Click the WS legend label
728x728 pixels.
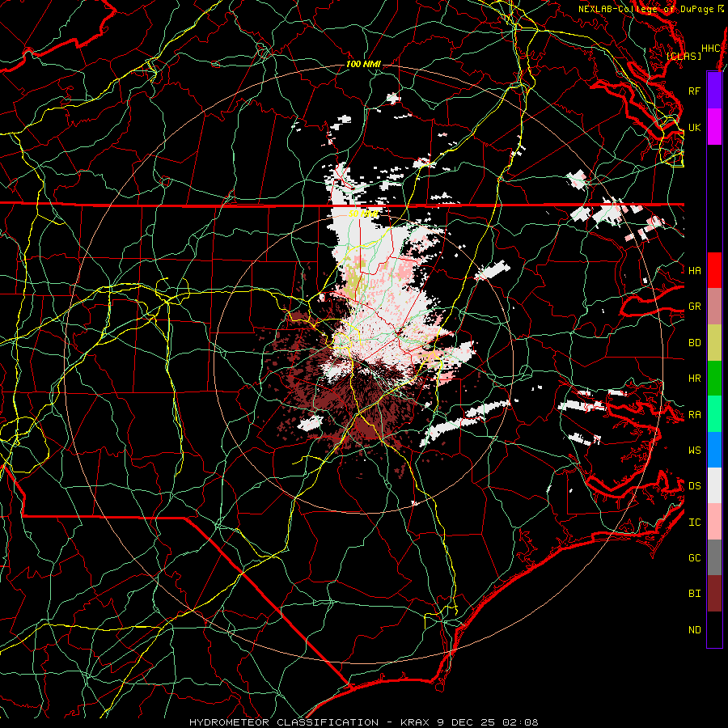pyautogui.click(x=695, y=451)
